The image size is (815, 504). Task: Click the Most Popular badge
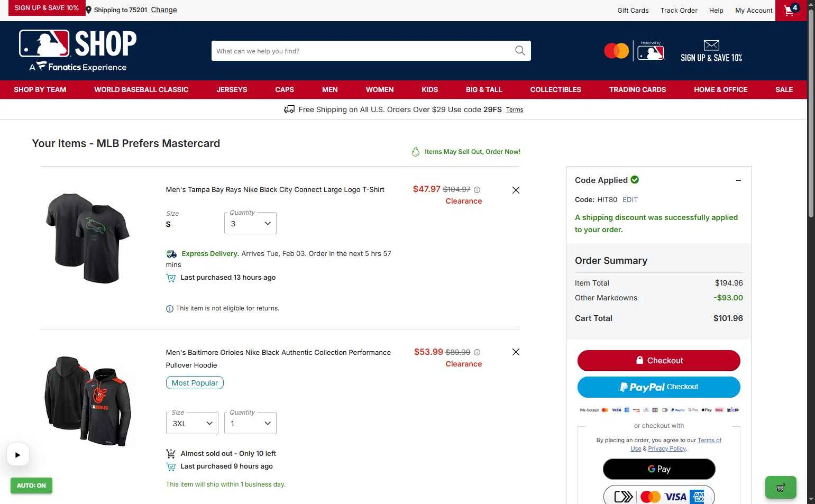point(195,383)
